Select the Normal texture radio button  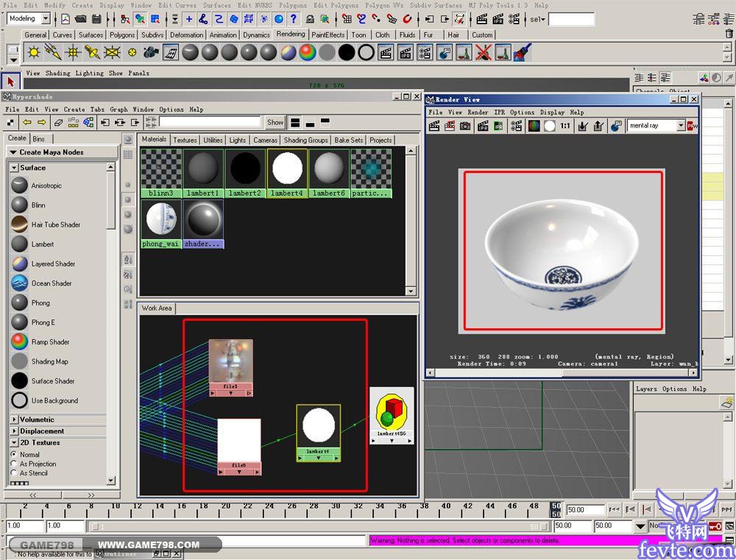click(14, 455)
